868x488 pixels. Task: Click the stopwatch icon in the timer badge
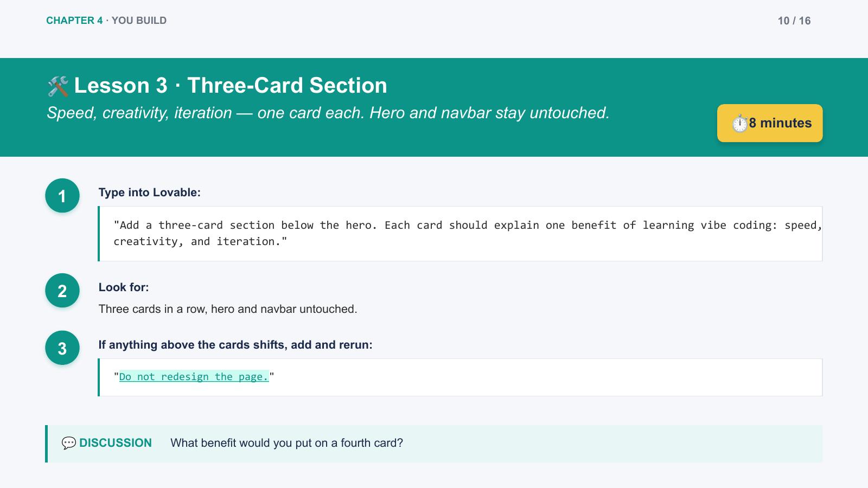tap(739, 124)
